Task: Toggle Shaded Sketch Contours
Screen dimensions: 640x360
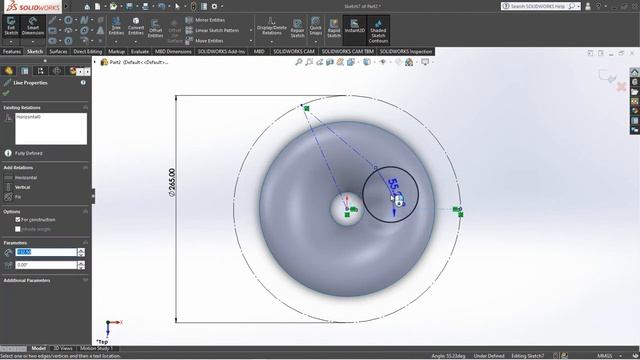Action: [378, 30]
